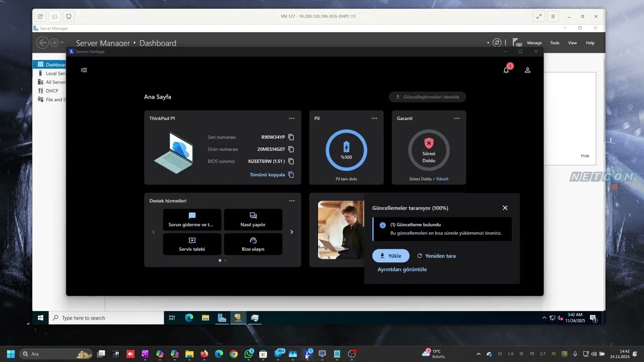Screen dimensions: 644x362
Task: Open the Lenovo Vantage navigation menu icon
Action: point(84,70)
